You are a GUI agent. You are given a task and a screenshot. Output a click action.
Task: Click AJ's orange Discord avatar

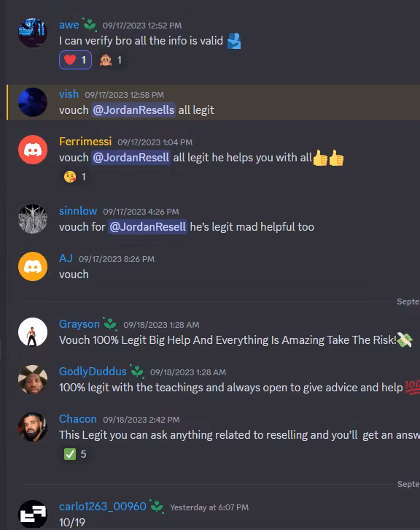tap(33, 266)
